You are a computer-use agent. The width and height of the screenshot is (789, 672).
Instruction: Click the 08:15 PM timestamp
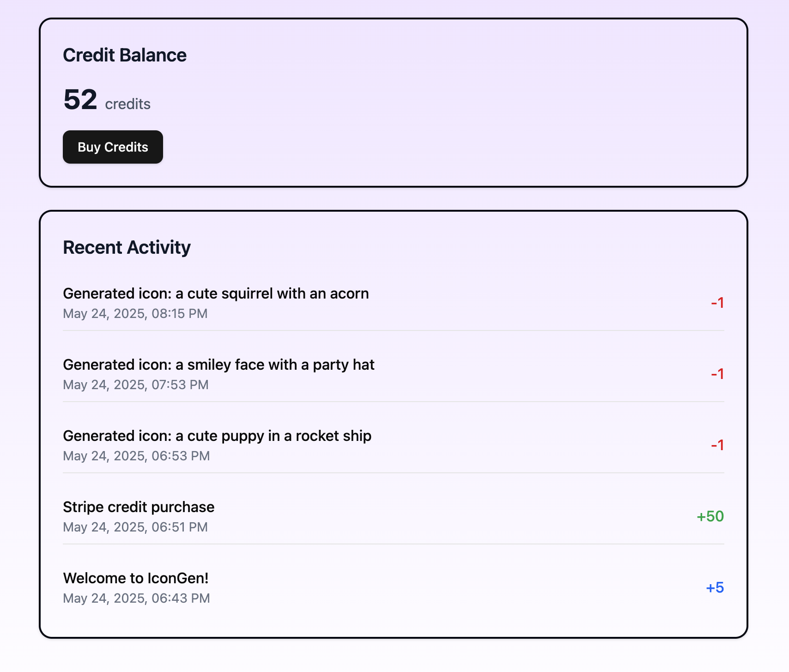tap(135, 314)
